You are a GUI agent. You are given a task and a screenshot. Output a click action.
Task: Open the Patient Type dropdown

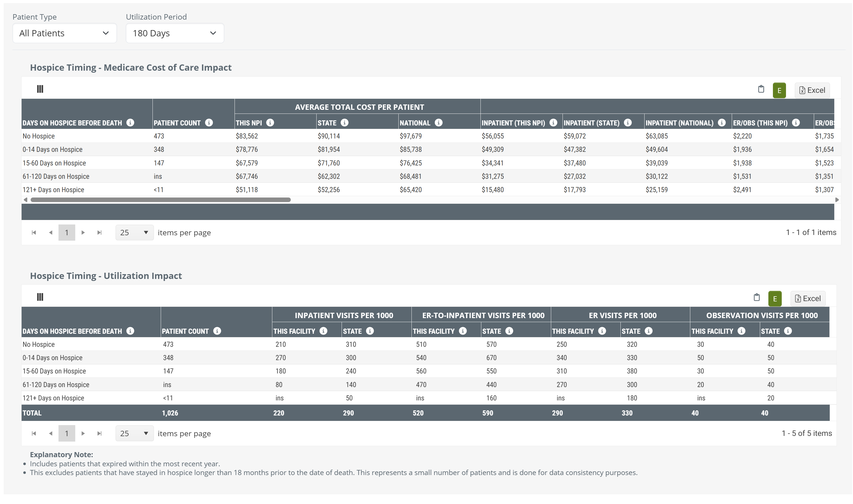[x=64, y=33]
